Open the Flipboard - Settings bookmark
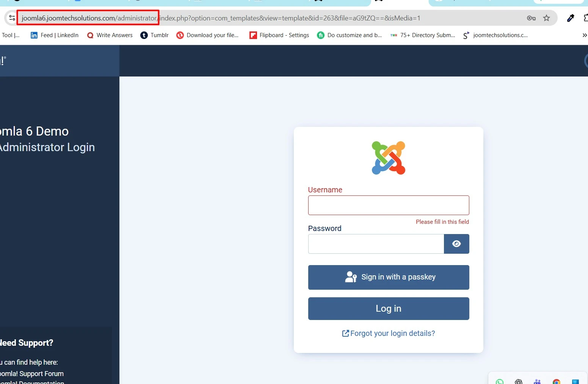Viewport: 588px width, 384px height. point(279,35)
